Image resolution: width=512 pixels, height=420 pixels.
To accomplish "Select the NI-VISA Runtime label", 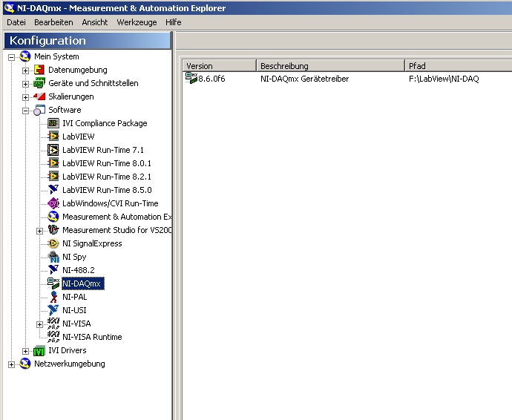I will pos(92,337).
